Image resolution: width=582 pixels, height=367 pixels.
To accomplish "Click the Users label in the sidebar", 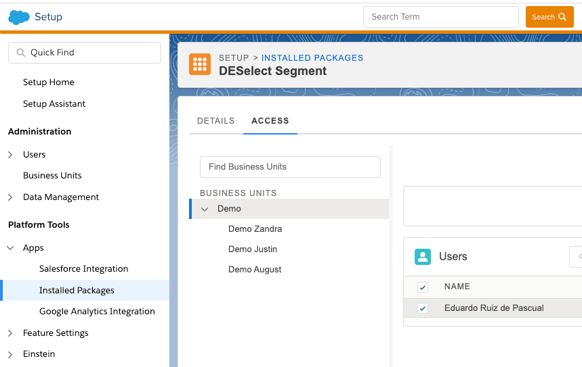I will pos(34,155).
